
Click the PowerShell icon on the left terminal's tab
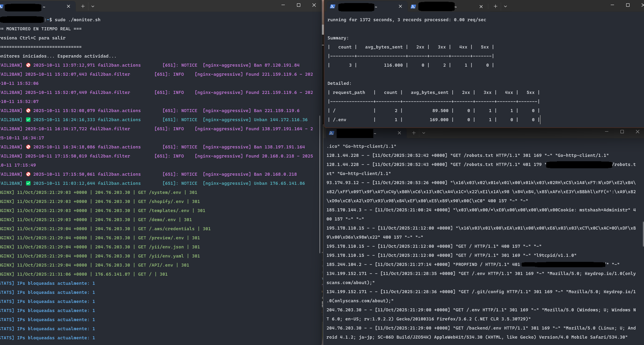(x=1, y=6)
